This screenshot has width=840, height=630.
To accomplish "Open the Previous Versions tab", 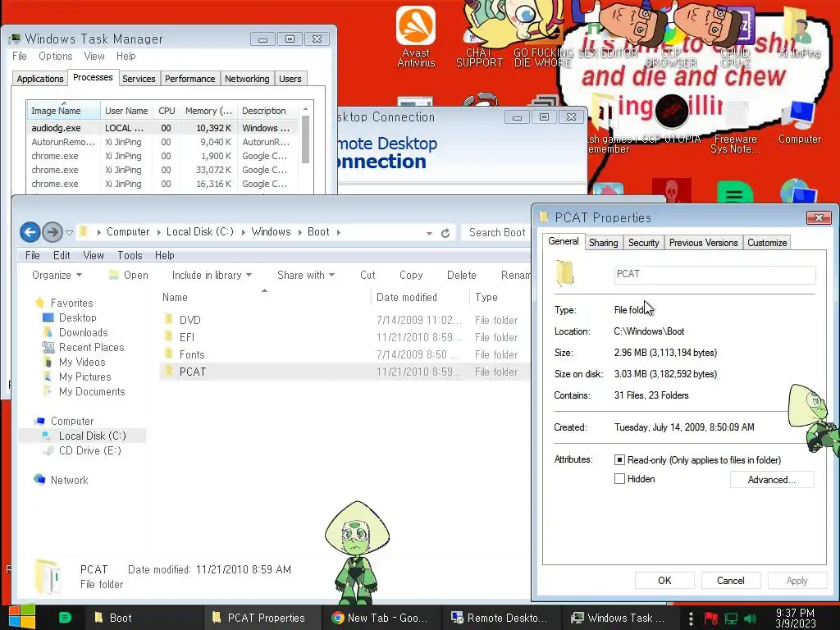I will pyautogui.click(x=703, y=243).
